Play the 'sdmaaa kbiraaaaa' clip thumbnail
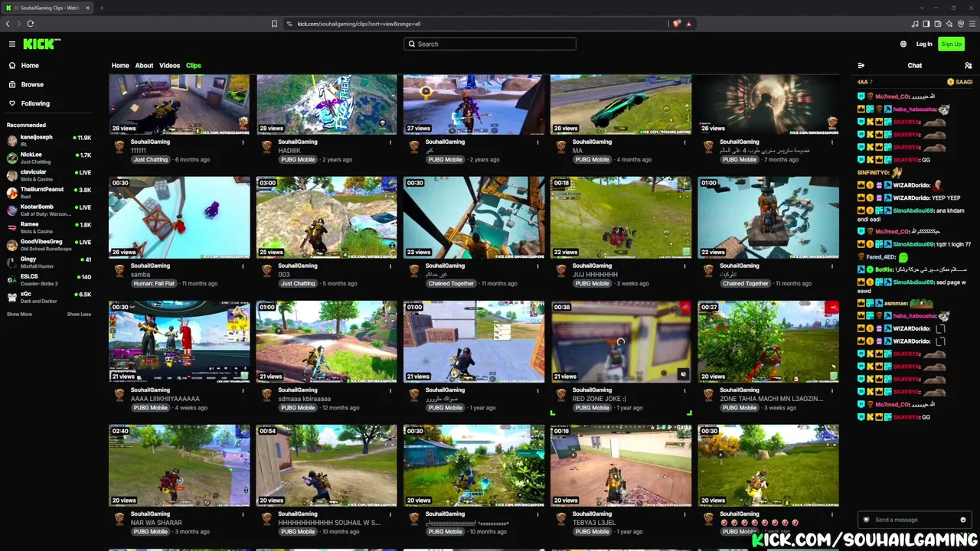 tap(327, 342)
